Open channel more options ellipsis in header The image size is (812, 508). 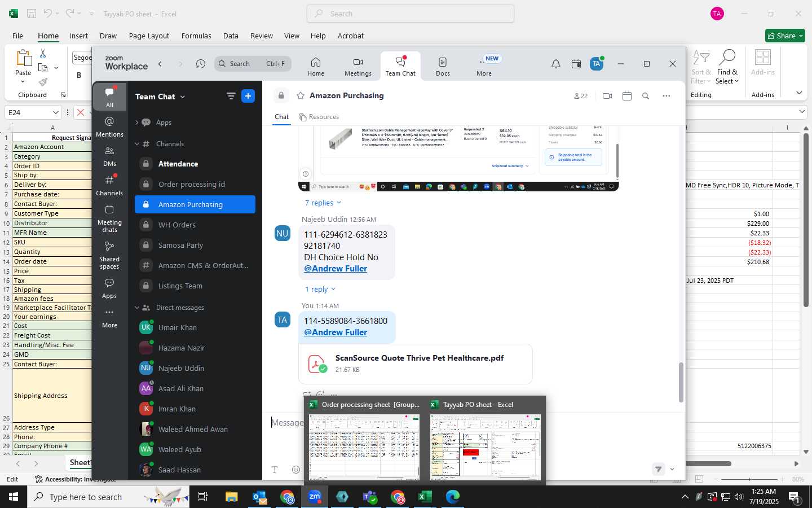tap(667, 96)
